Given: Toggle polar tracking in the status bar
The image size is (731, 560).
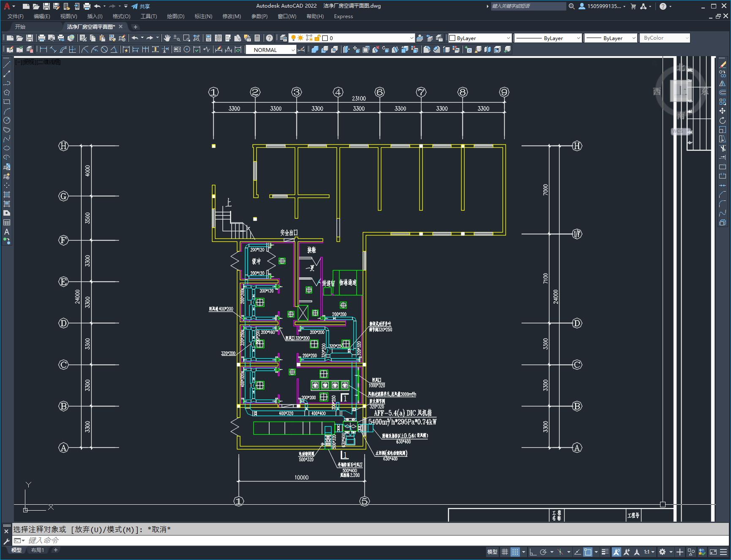Looking at the screenshot, I should (x=543, y=552).
